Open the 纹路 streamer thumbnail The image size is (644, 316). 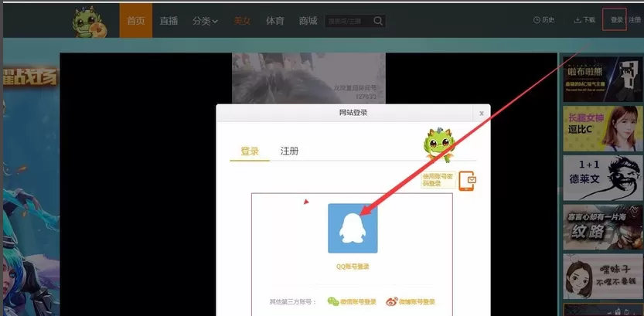602,227
